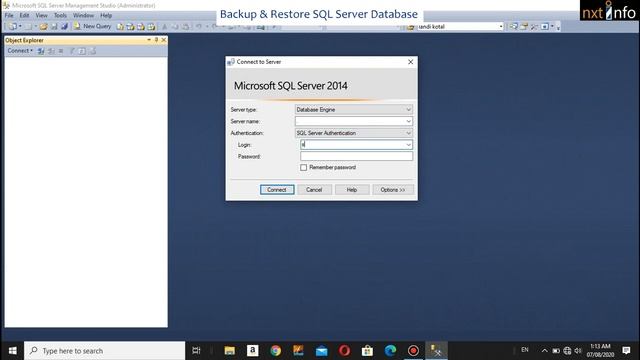Image resolution: width=640 pixels, height=360 pixels.
Task: Open Task View on the taskbar
Action: [196, 351]
